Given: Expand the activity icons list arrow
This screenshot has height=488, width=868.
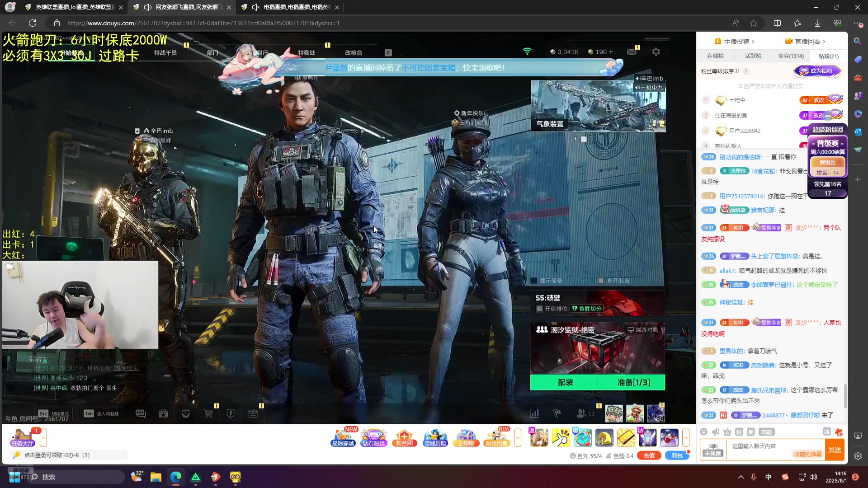Looking at the screenshot, I should point(518,437).
